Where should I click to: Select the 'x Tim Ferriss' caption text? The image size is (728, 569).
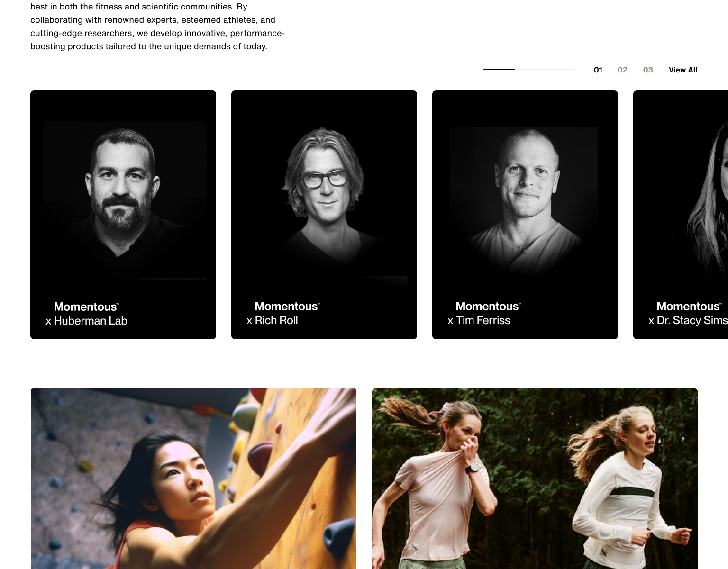[x=479, y=320]
